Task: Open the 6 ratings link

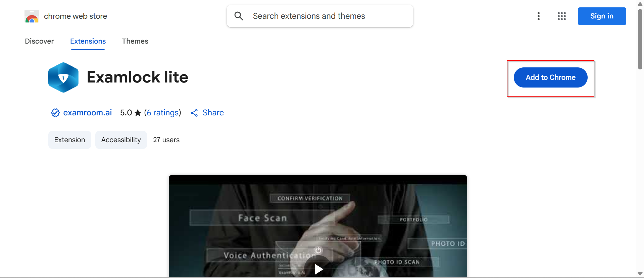Action: [x=163, y=113]
